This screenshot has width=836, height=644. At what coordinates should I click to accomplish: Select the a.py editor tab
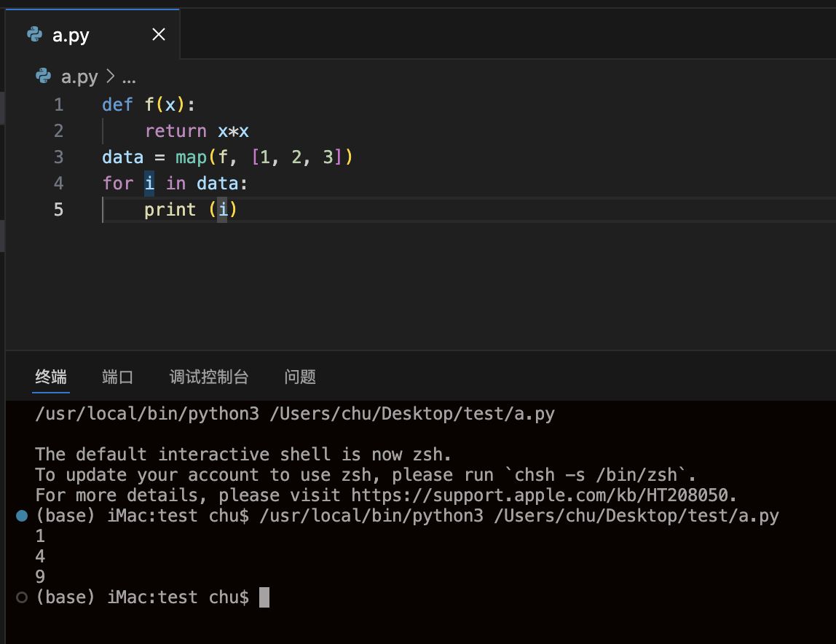(x=71, y=35)
